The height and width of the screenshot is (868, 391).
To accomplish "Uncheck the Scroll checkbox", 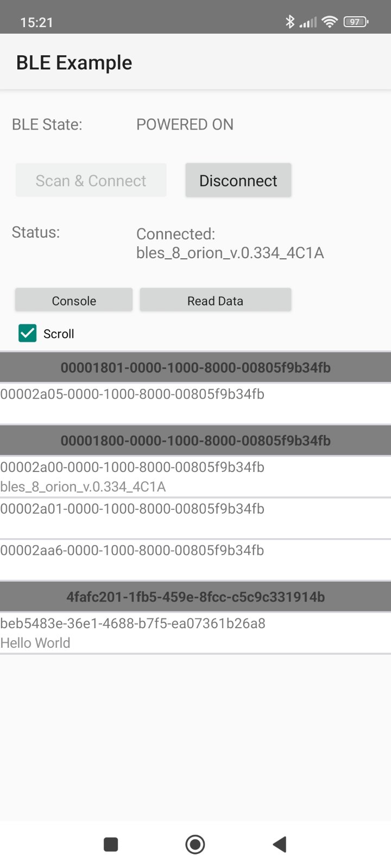I will tap(28, 334).
